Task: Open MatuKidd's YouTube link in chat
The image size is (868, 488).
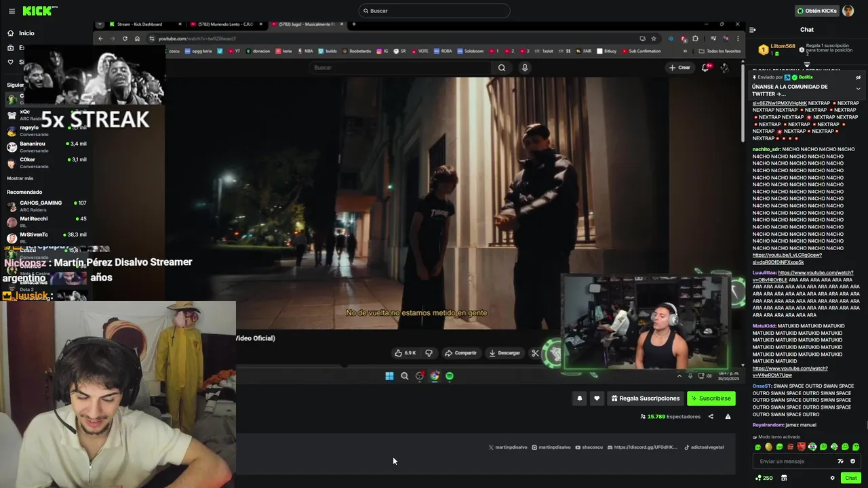Action: click(790, 371)
